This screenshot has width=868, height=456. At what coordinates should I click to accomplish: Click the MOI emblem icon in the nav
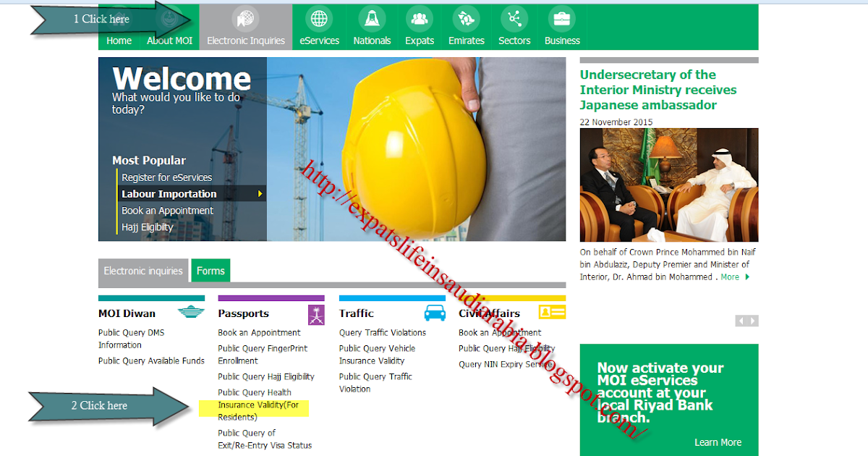[x=170, y=20]
